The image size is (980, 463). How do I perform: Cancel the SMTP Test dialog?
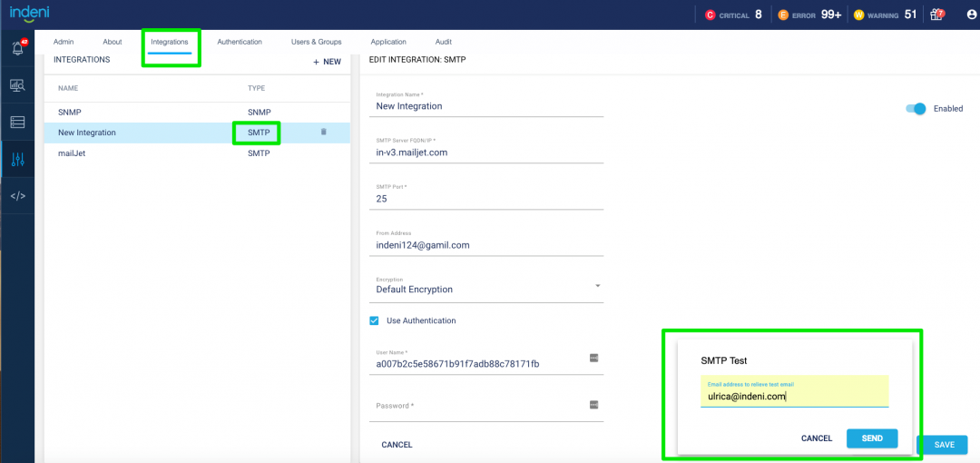click(816, 438)
